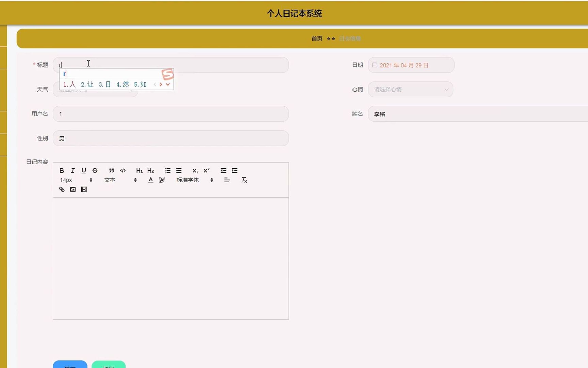
Task: Toggle italic formatting in diary editor
Action: point(72,170)
